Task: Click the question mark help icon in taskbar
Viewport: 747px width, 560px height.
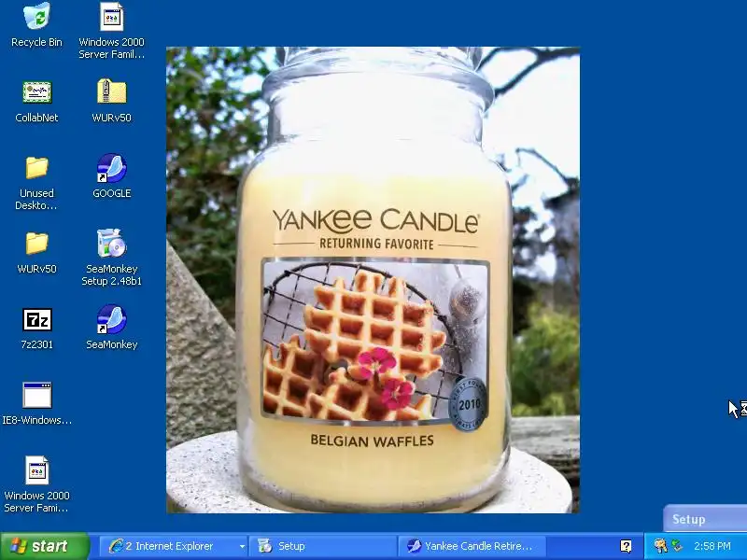Action: 626,546
